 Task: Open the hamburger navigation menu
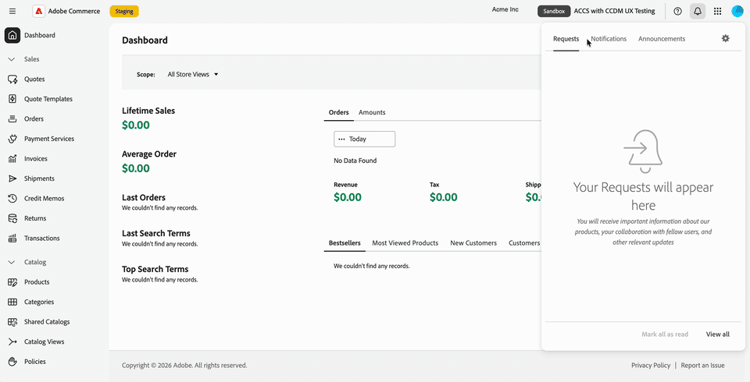tap(12, 11)
